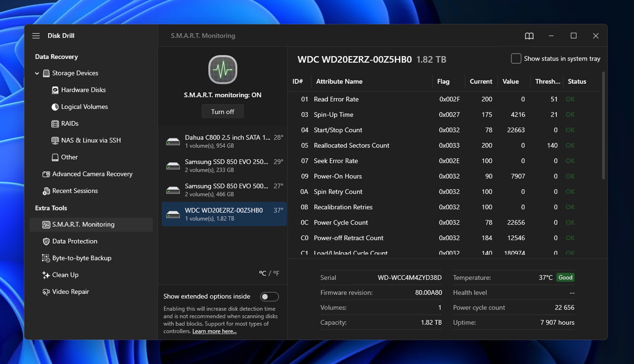The image size is (634, 364).
Task: Select the Logical Volumes pie icon
Action: (55, 107)
